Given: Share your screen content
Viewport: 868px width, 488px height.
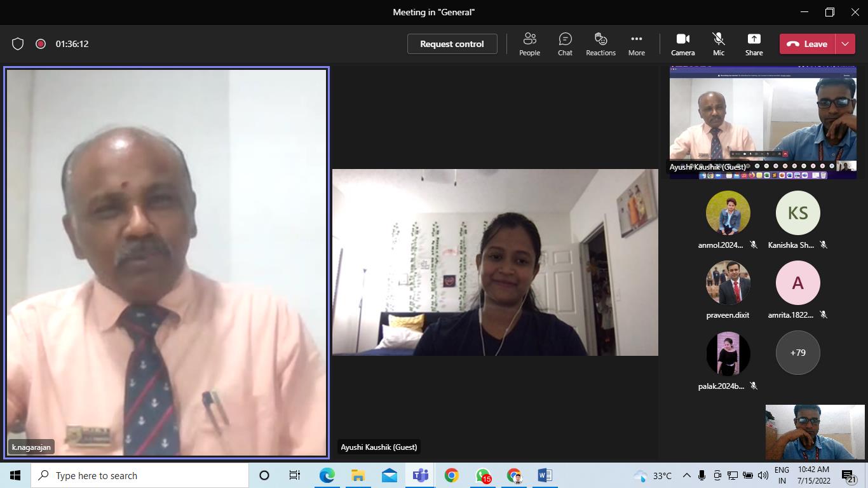Looking at the screenshot, I should (x=754, y=44).
